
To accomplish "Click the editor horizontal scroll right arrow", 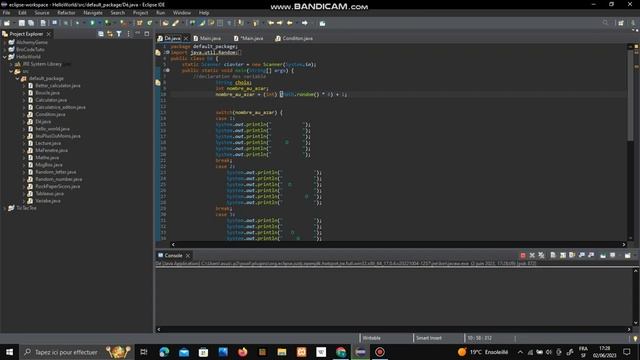I will (x=624, y=244).
